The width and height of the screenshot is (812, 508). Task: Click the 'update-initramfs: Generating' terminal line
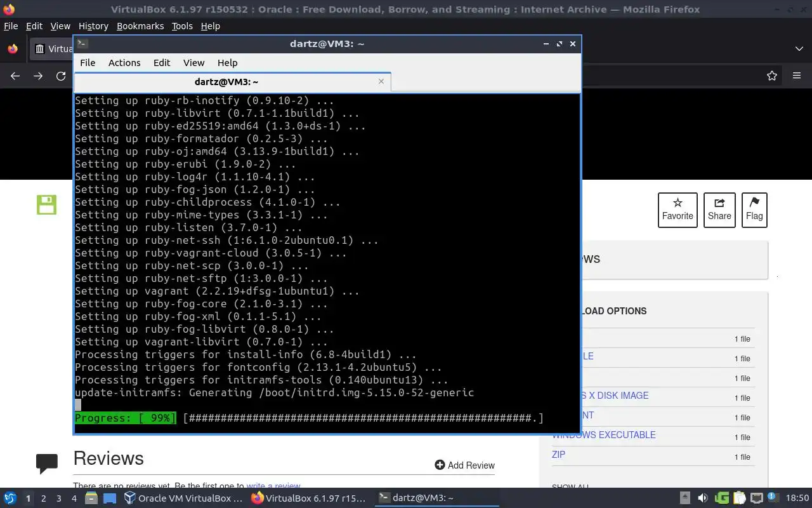[x=274, y=392]
